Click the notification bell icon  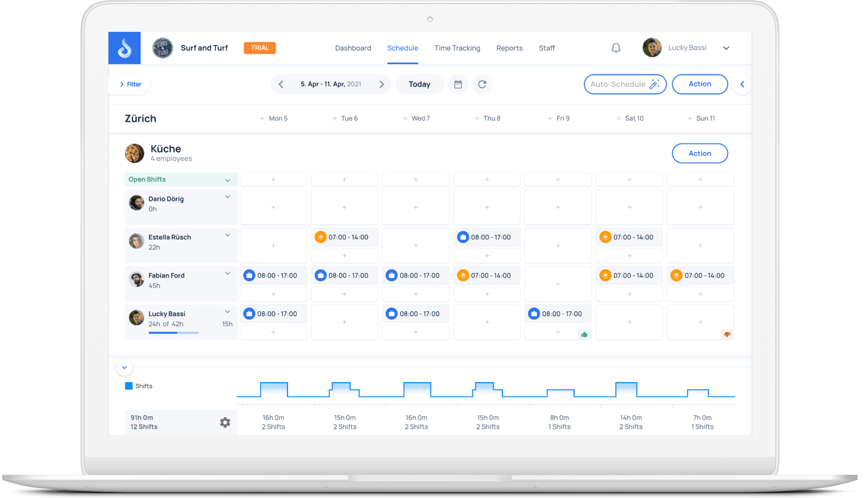coord(616,48)
